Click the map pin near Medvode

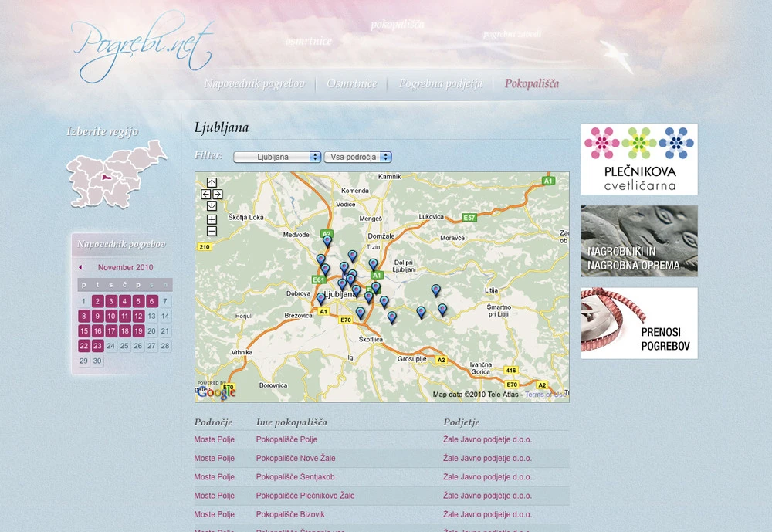coord(327,240)
